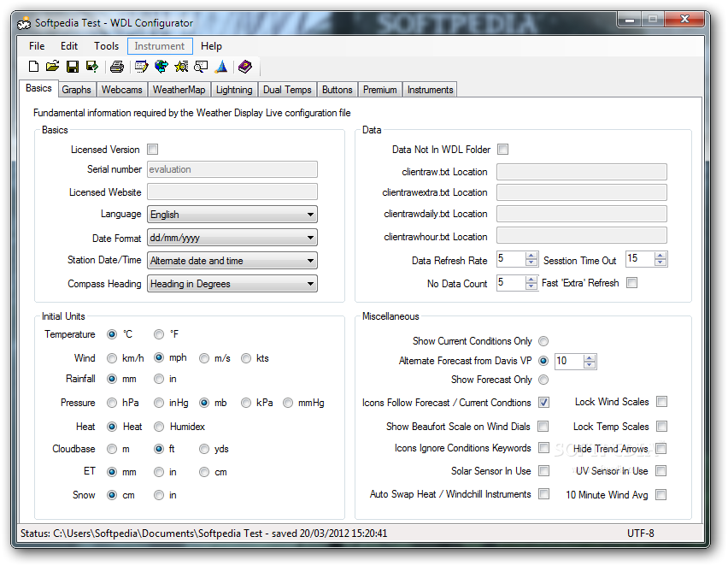This screenshot has height=566, width=728.
Task: Click the clientraw.txt Location field
Action: pyautogui.click(x=582, y=172)
